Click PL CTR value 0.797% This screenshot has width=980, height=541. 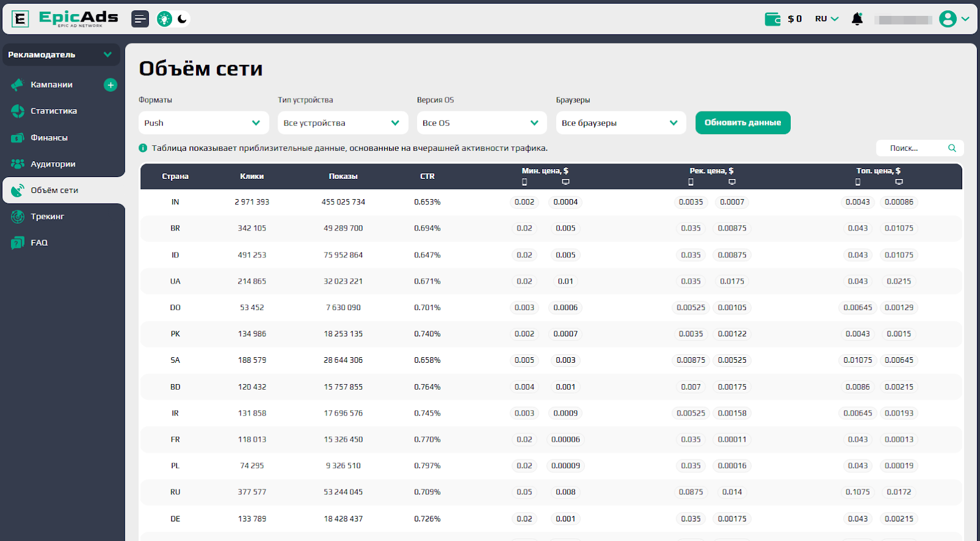(x=428, y=466)
